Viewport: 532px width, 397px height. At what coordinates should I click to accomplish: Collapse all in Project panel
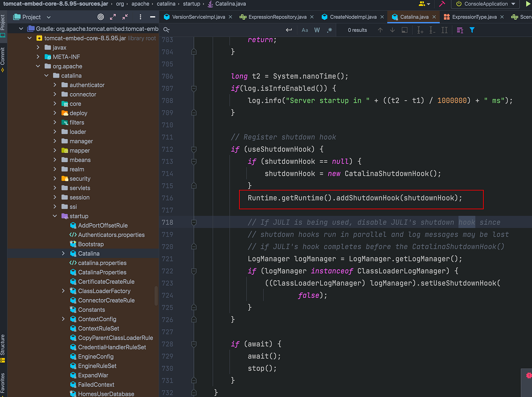[125, 17]
